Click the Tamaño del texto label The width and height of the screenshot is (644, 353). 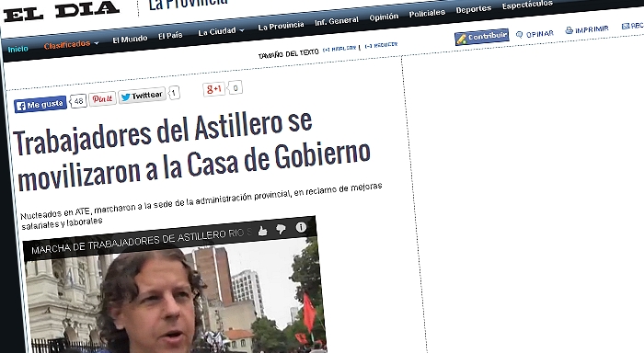289,53
